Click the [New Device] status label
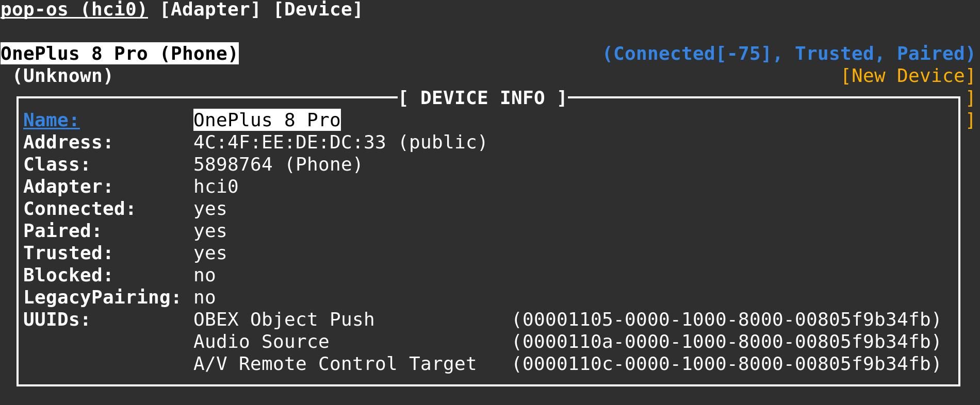 click(908, 76)
